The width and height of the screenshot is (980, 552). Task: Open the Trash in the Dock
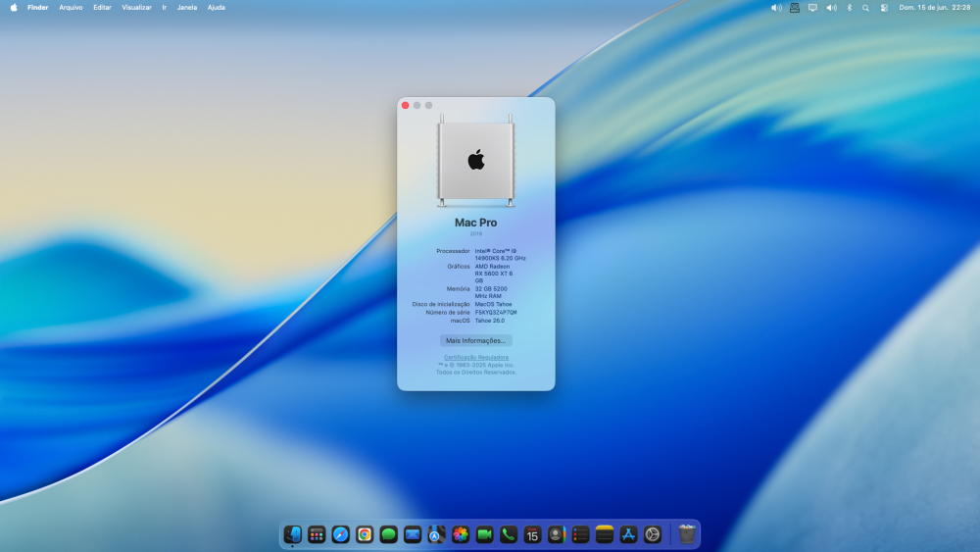pyautogui.click(x=687, y=534)
